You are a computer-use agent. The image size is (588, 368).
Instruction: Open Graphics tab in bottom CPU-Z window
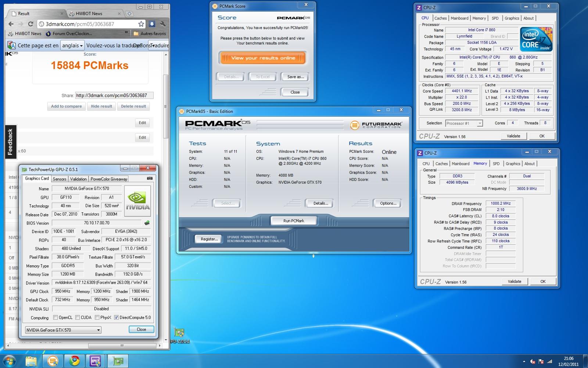pyautogui.click(x=513, y=164)
